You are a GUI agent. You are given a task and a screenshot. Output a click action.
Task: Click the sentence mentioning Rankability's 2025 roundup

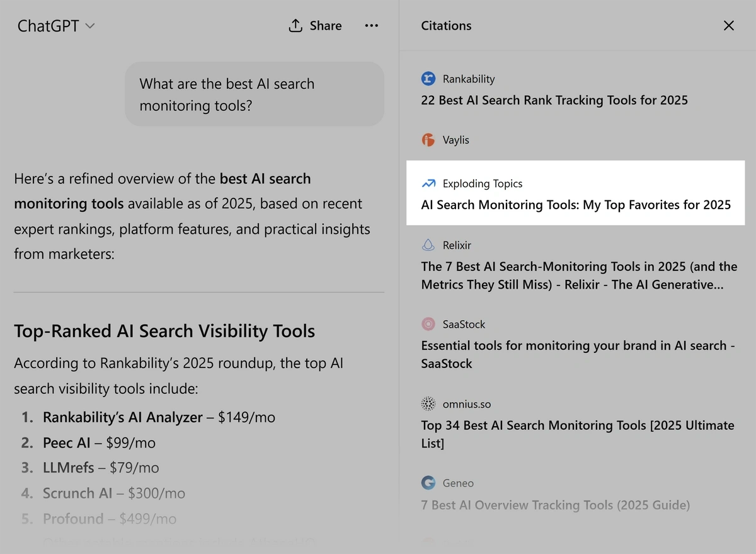click(x=178, y=376)
